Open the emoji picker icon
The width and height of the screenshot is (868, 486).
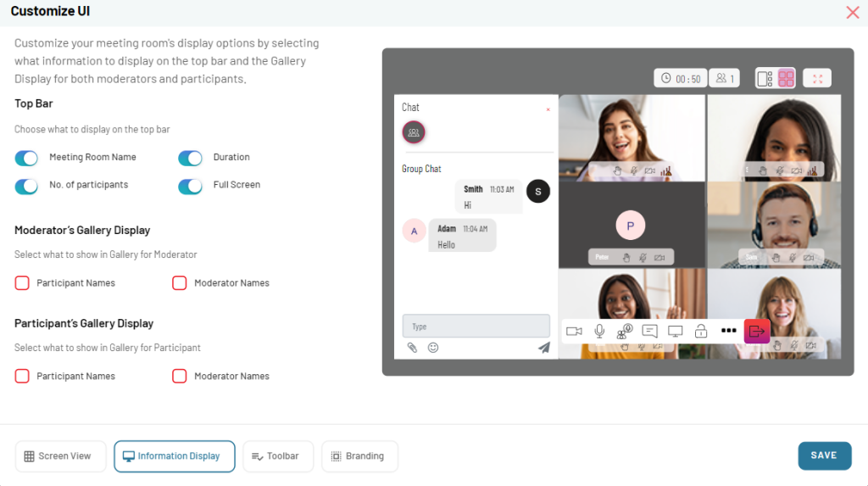click(x=433, y=348)
